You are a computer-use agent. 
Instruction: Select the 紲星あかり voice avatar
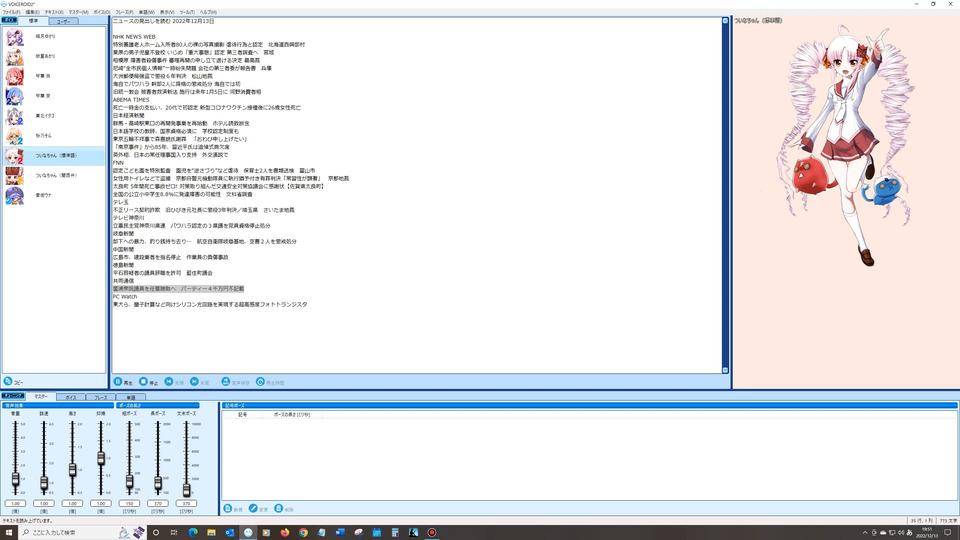(x=15, y=56)
